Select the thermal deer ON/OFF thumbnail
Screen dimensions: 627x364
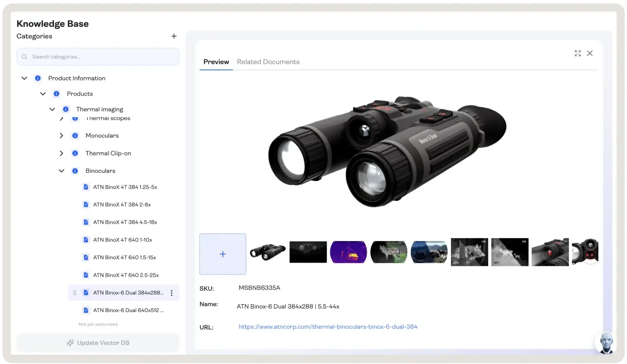pyautogui.click(x=509, y=252)
